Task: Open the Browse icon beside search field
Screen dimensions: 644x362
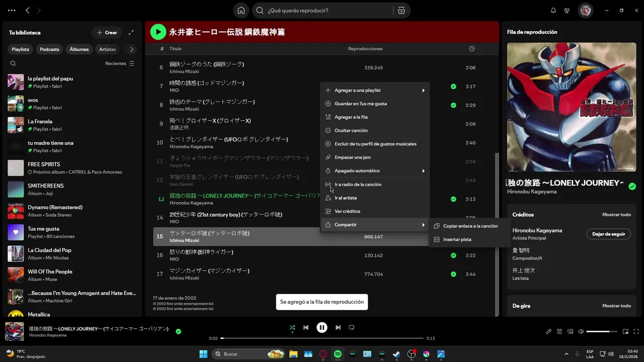Action: (x=401, y=10)
